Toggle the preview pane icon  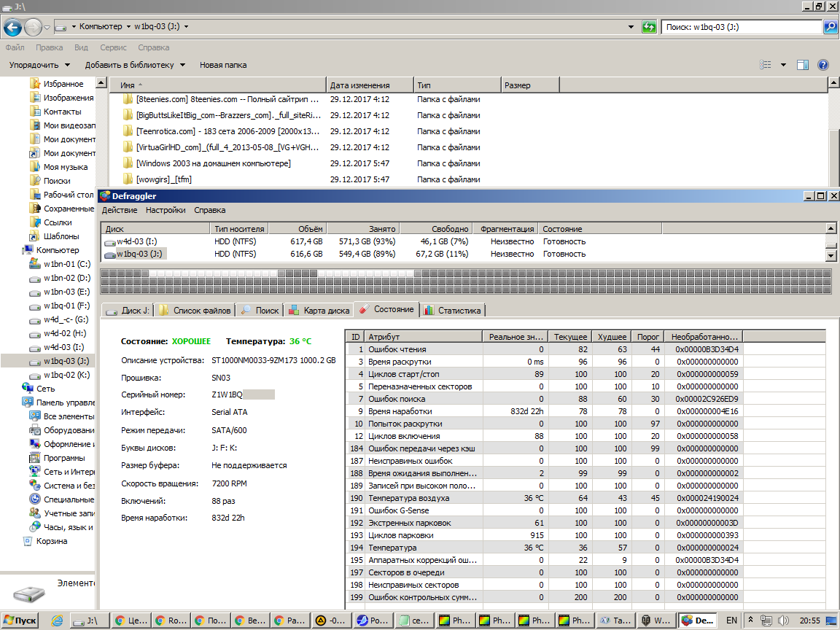click(803, 65)
